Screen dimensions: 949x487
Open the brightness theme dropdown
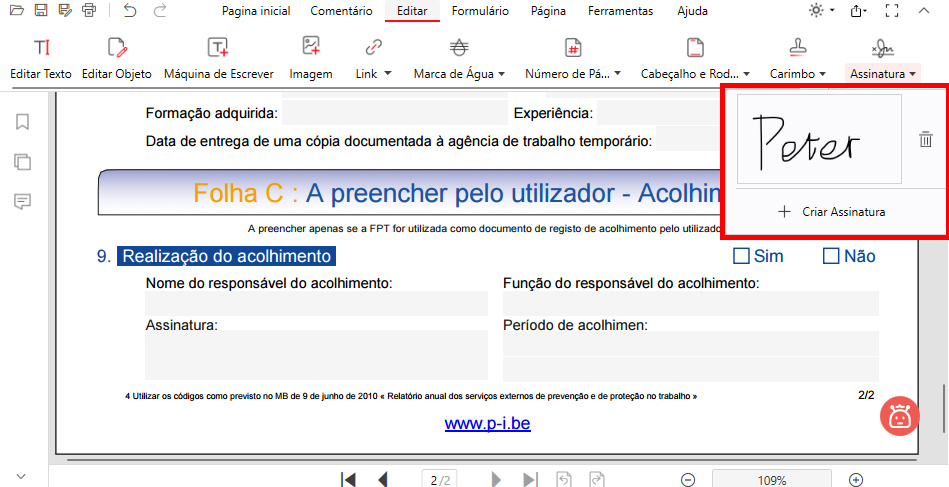point(832,10)
